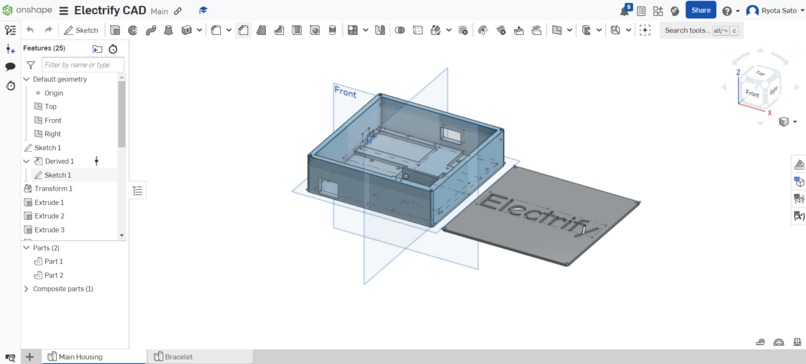806x364 pixels.
Task: Select the Mirror tool
Action: point(380,30)
